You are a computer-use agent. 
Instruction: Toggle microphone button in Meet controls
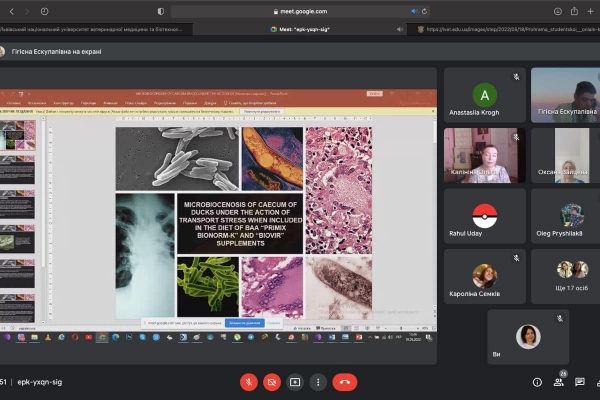[x=249, y=382]
